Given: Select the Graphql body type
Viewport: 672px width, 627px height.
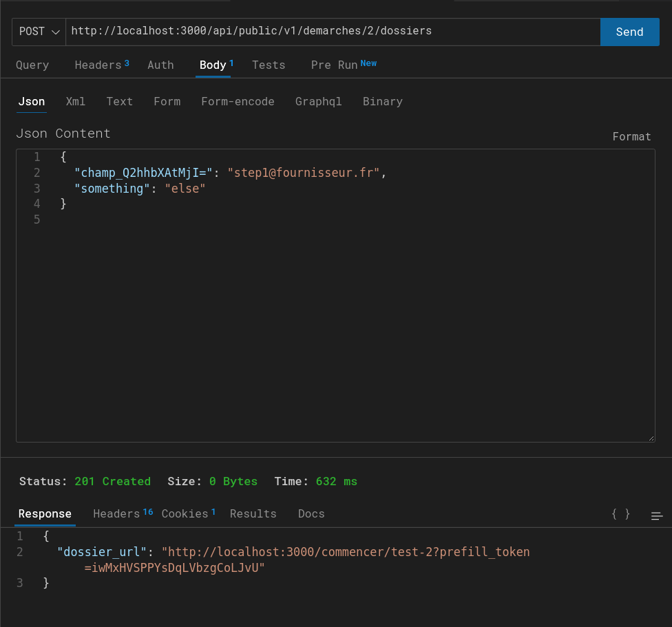Looking at the screenshot, I should 318,101.
